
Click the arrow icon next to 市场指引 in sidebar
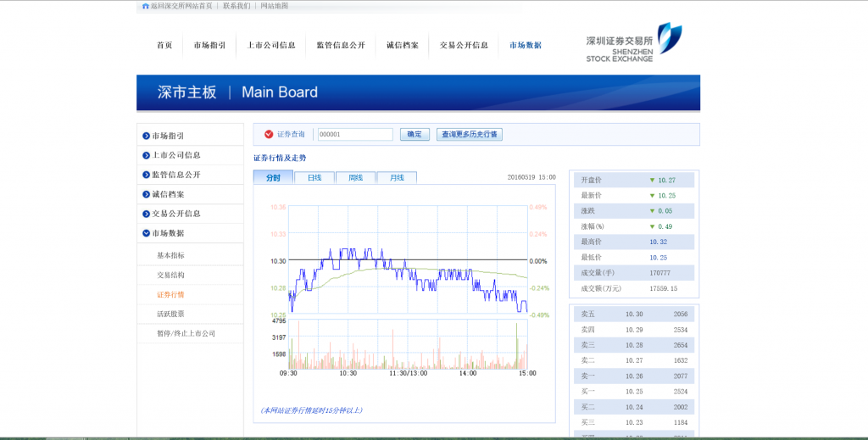(146, 136)
